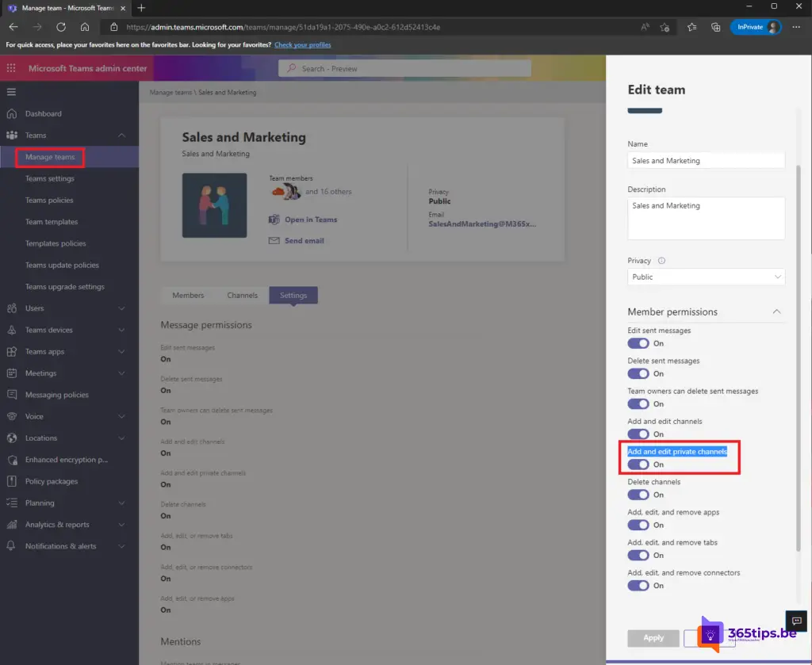The image size is (812, 665).
Task: Click the browser home icon
Action: pos(85,27)
